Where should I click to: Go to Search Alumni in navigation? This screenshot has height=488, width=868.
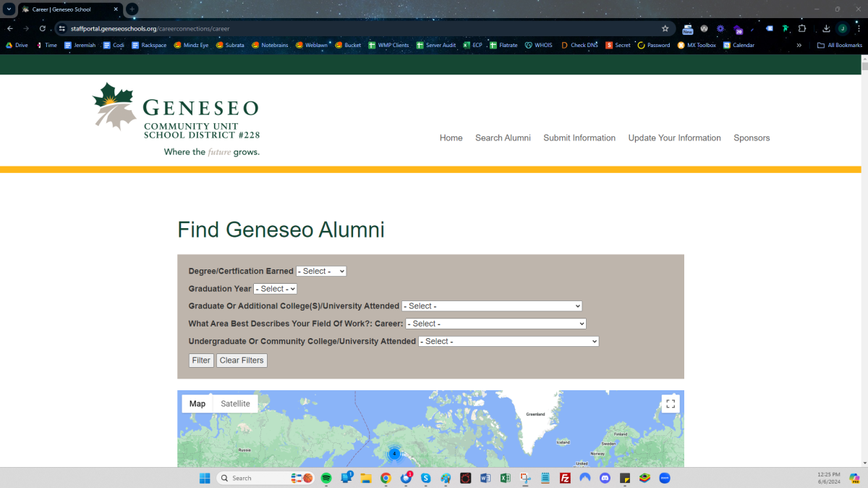[503, 138]
